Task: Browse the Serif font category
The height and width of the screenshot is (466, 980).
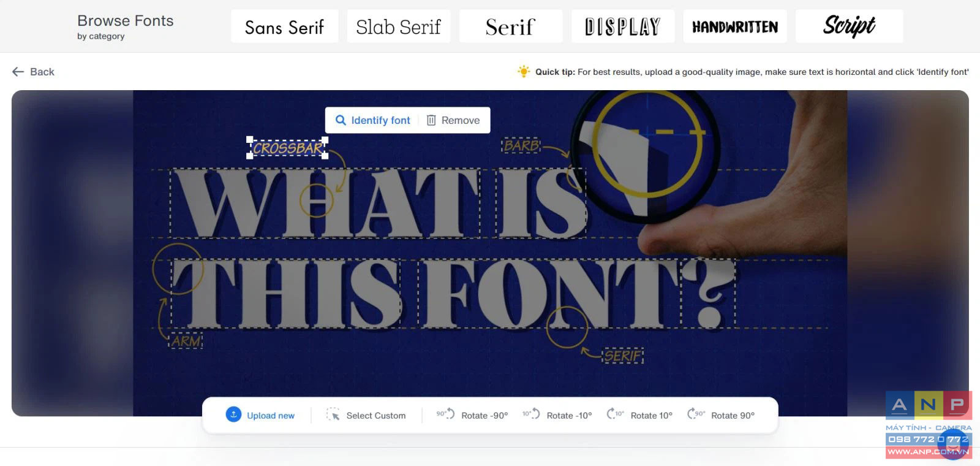Action: click(511, 26)
